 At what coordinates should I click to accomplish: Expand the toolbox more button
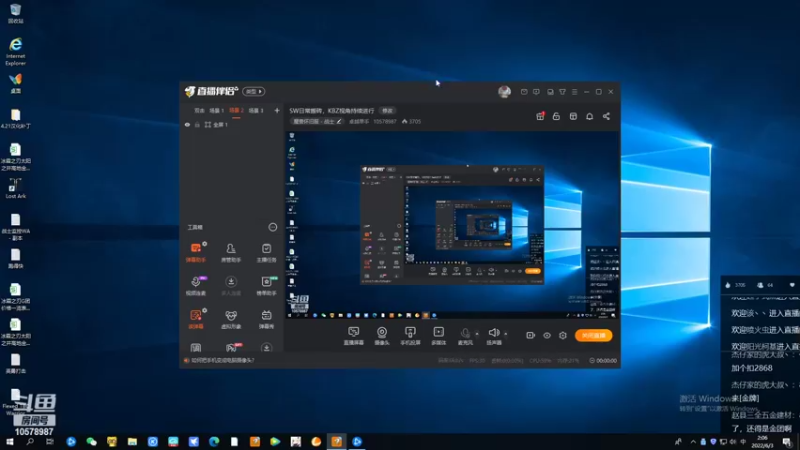[x=273, y=227]
